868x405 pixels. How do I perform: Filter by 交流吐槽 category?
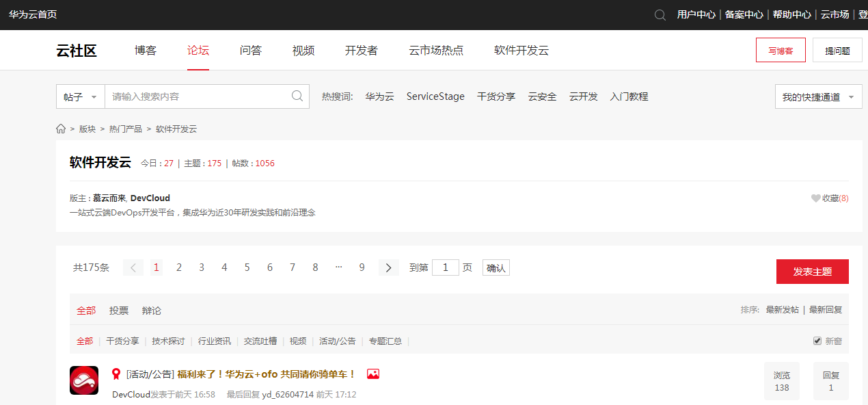pos(260,341)
